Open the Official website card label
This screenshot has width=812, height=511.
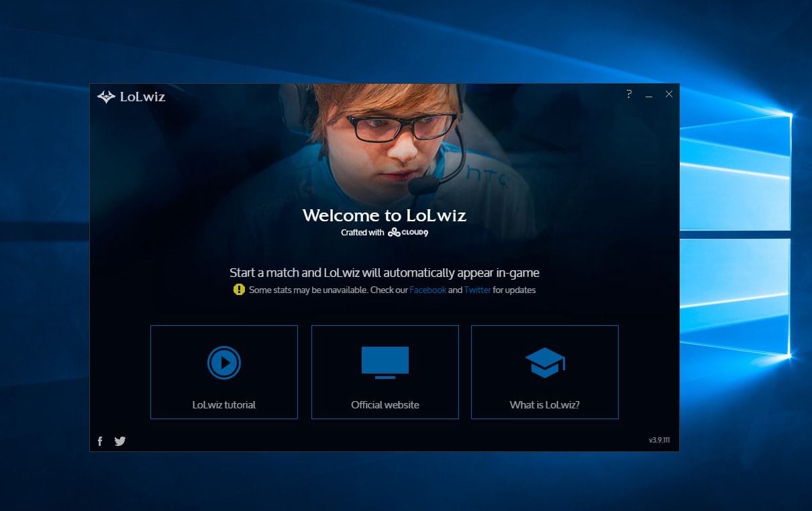pos(385,405)
